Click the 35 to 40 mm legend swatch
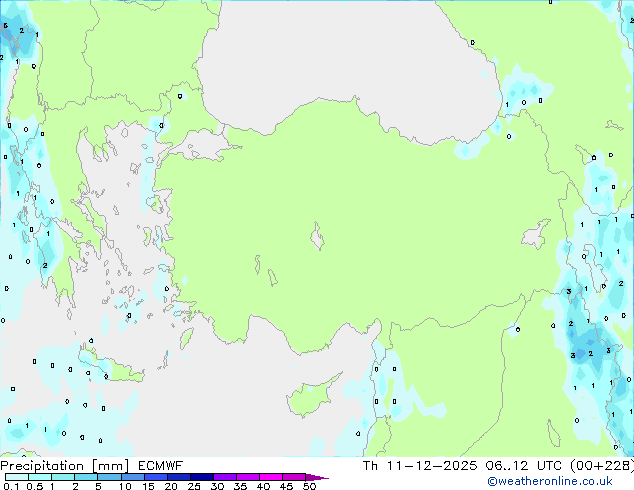Screen dimensions: 634x490 click(247, 477)
